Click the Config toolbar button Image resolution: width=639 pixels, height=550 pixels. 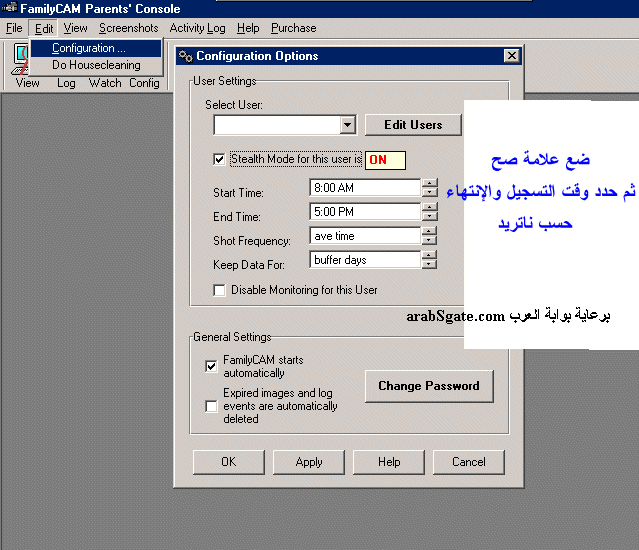click(x=144, y=83)
